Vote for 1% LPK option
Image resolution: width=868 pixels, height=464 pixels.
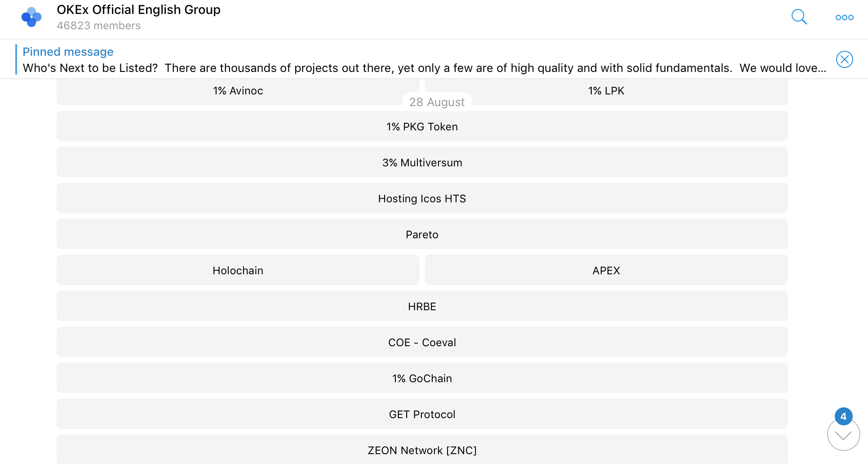pos(606,91)
